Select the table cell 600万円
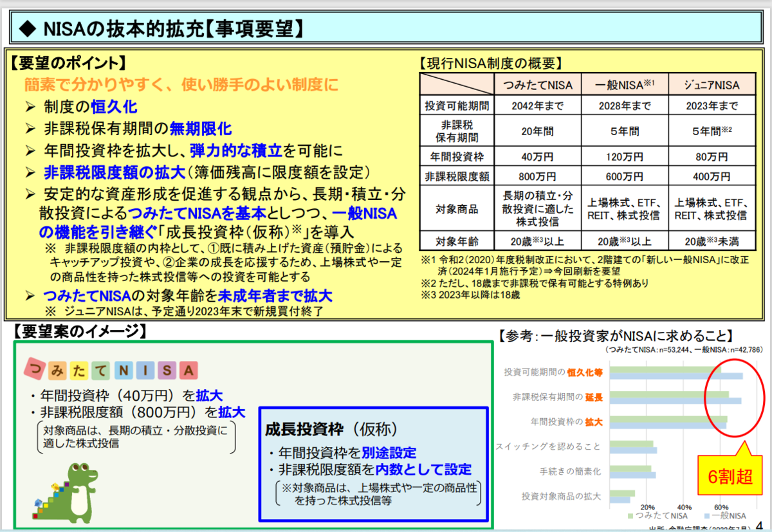772x532 pixels. [x=624, y=176]
